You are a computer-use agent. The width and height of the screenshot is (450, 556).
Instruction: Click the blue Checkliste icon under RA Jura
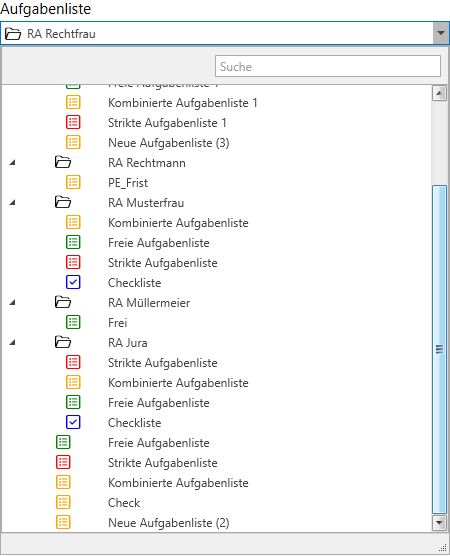73,422
